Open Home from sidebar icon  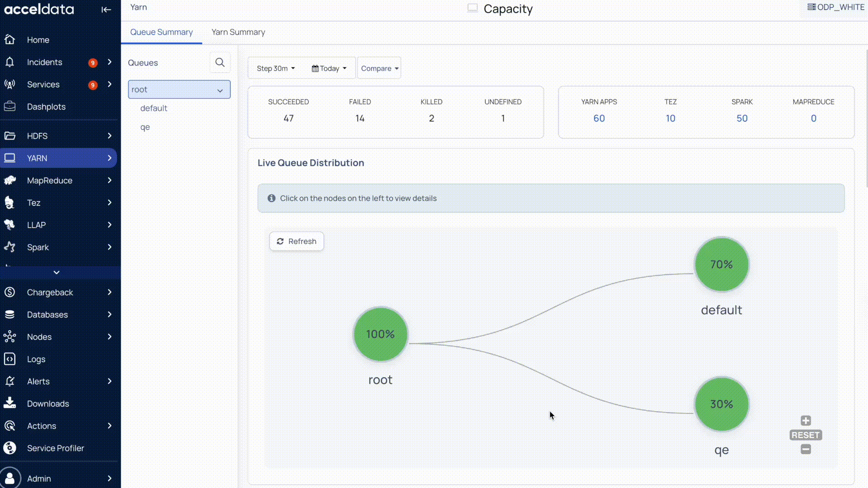pyautogui.click(x=10, y=40)
